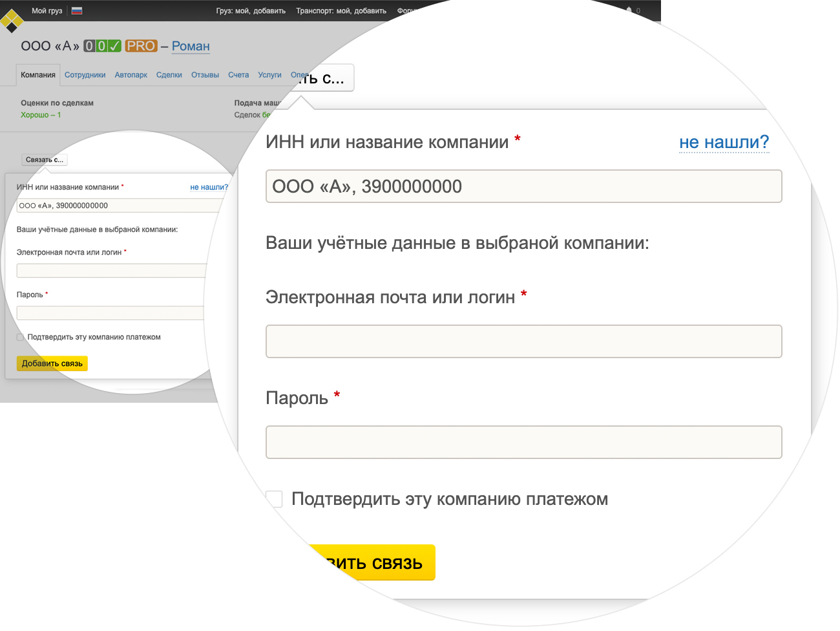Image resolution: width=840 pixels, height=631 pixels.
Task: Click the magnified ИНН или название компании label
Action: pyautogui.click(x=387, y=142)
